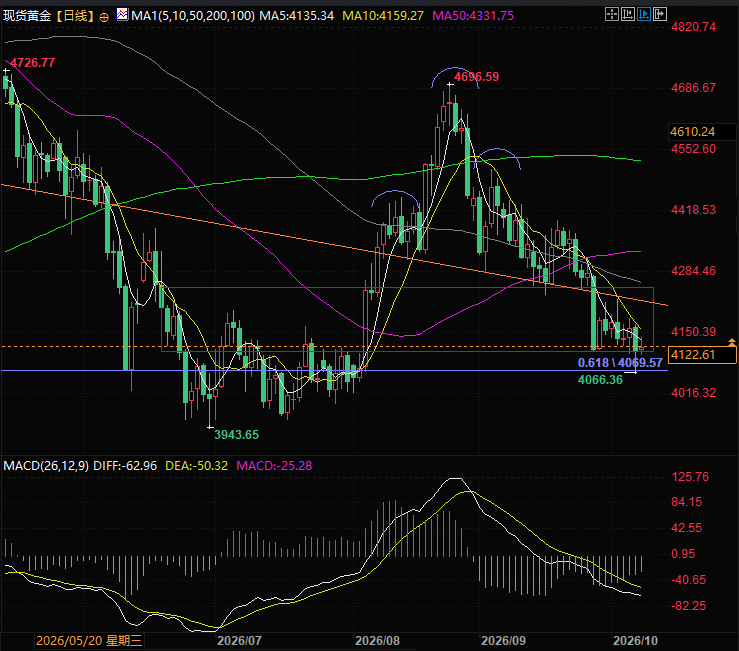Image resolution: width=739 pixels, height=651 pixels.
Task: Click the 42.55 MACD axis label
Action: (x=687, y=528)
